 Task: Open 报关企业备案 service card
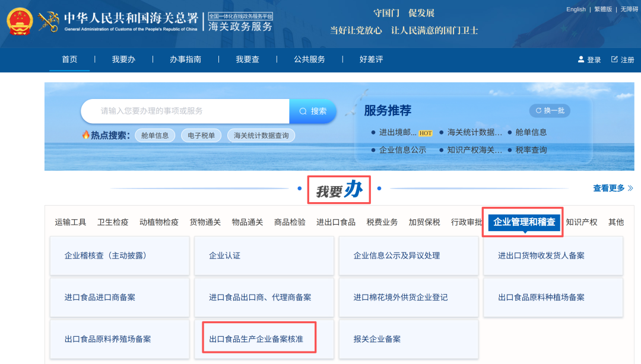click(409, 339)
